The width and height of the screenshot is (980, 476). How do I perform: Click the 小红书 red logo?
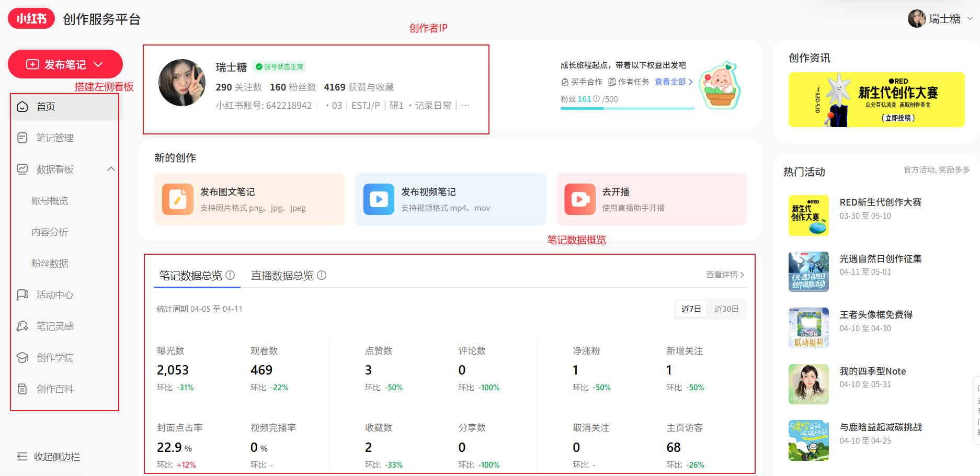click(x=31, y=19)
